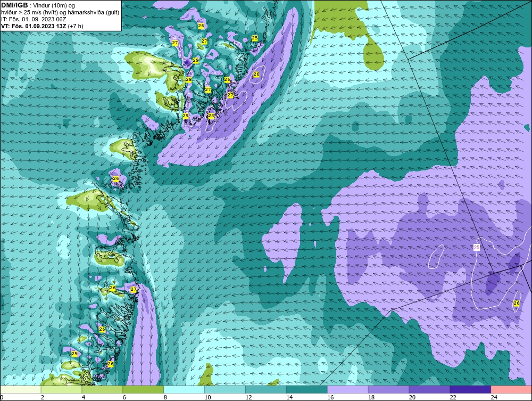Click the "IT: Fös. 01. 09. 2023 06Z" line

click(x=34, y=19)
